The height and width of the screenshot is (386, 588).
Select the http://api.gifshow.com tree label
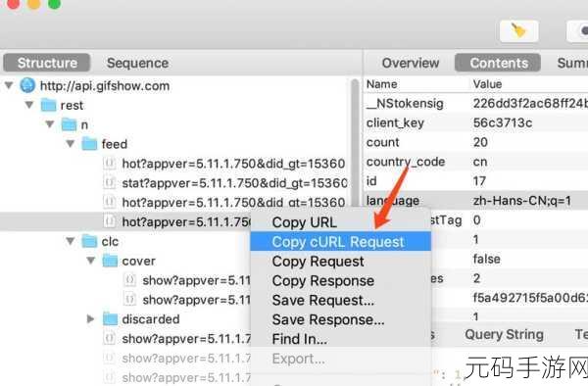point(105,86)
